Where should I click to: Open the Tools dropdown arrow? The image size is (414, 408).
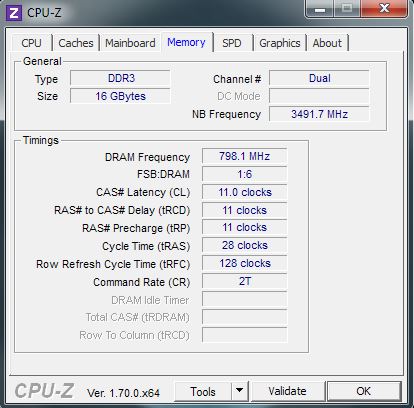239,391
